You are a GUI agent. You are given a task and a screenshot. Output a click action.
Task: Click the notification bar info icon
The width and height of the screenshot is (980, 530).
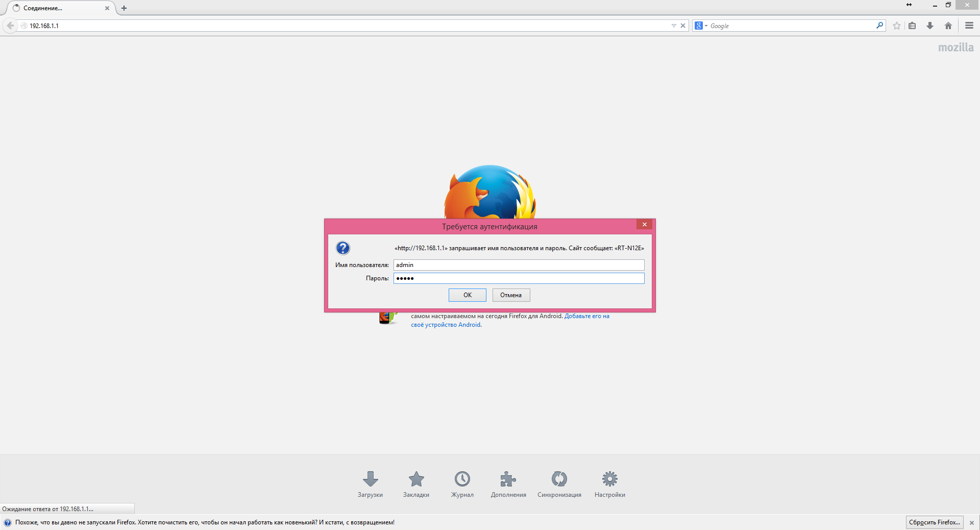coord(8,522)
